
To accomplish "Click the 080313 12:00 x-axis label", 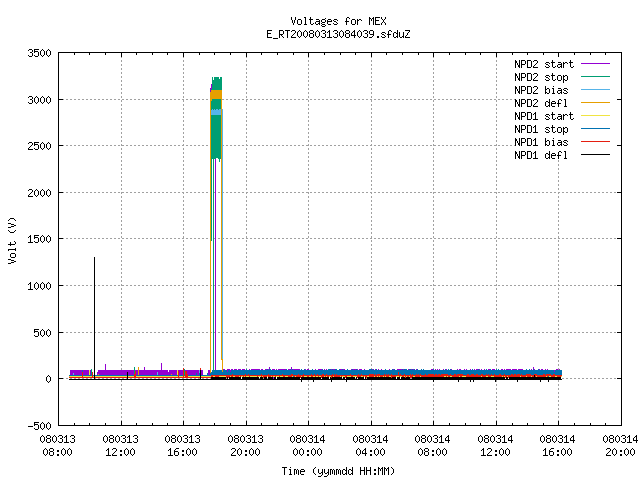I will click(120, 446).
